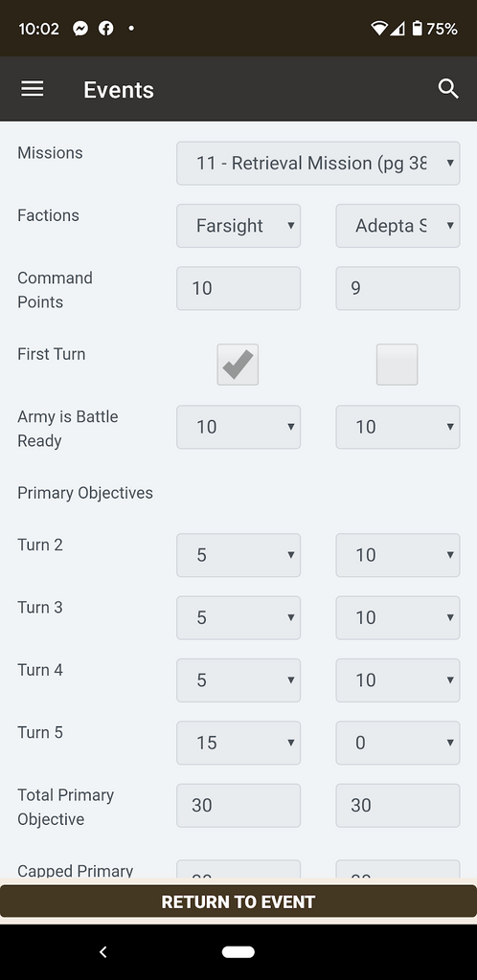Tap the Facebook notification icon

click(106, 28)
